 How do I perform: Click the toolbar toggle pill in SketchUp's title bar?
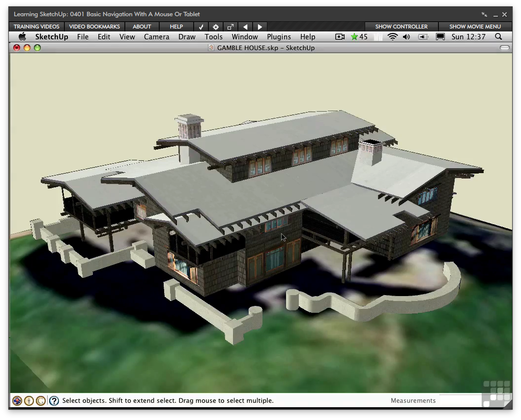coord(504,48)
